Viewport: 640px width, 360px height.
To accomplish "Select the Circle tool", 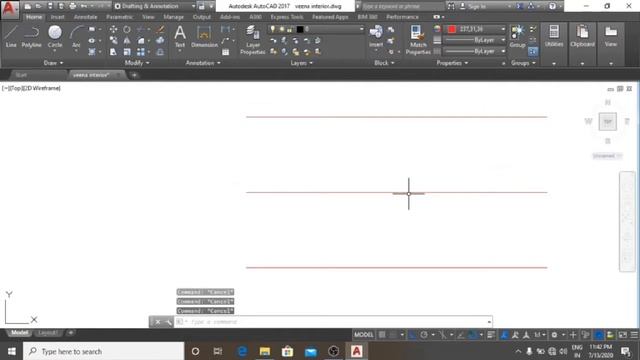I will (x=55, y=37).
